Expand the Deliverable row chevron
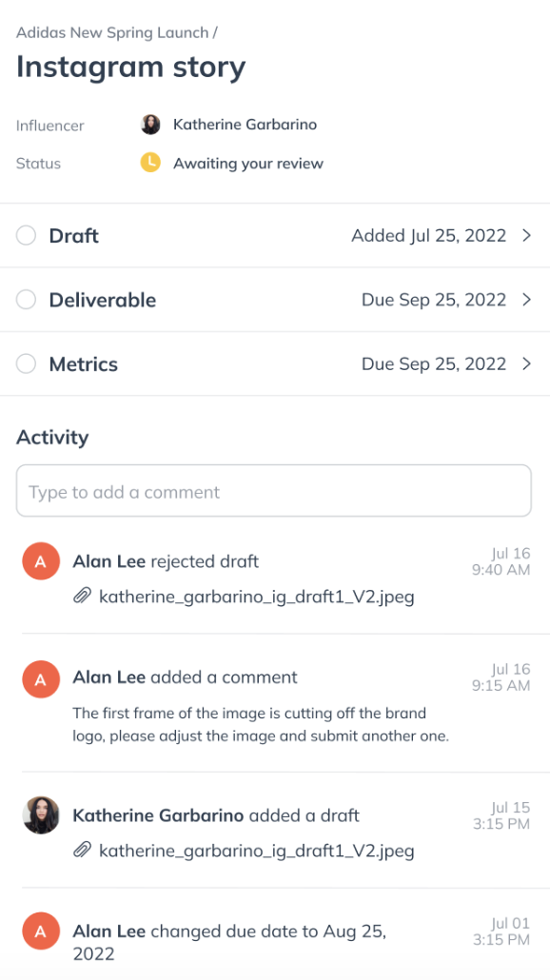Viewport: 550px width, 980px height. [527, 300]
